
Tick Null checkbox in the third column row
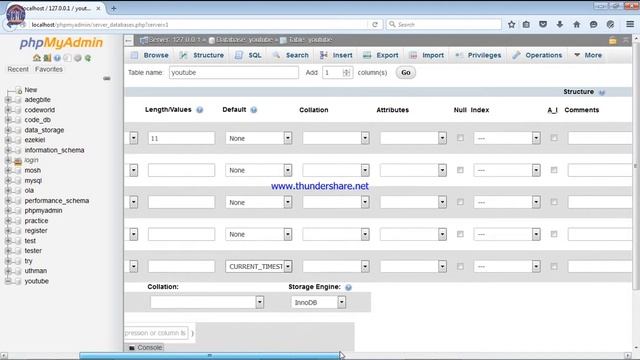coord(460,202)
